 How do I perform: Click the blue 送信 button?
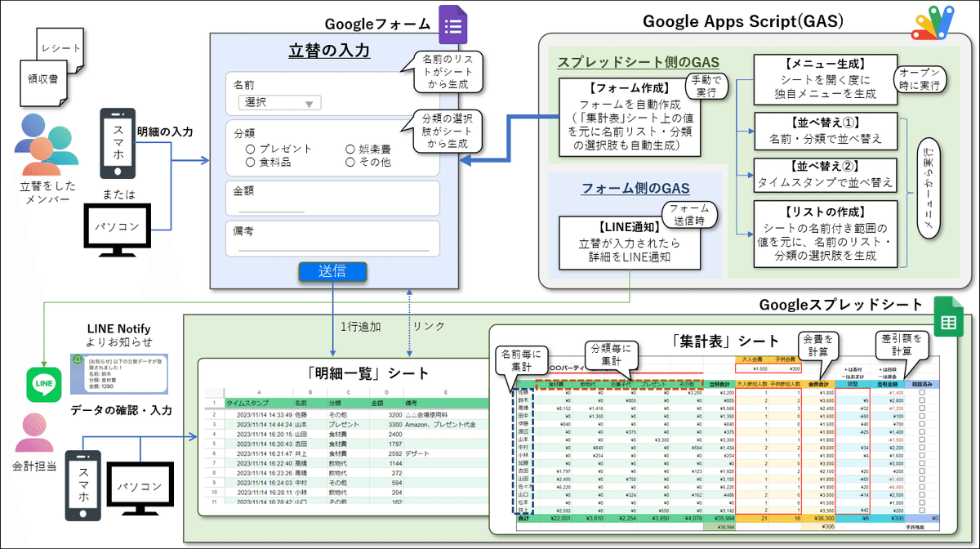coord(332,271)
